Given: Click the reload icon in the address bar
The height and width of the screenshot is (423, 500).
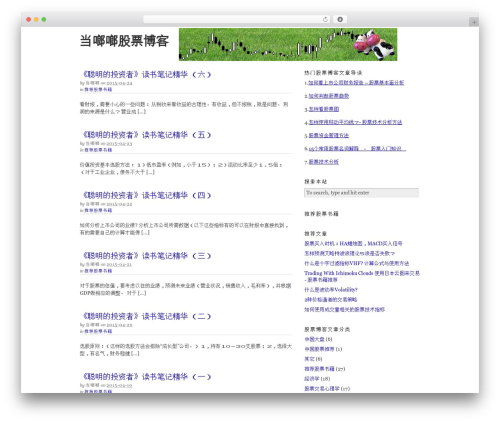Looking at the screenshot, I should 325,19.
